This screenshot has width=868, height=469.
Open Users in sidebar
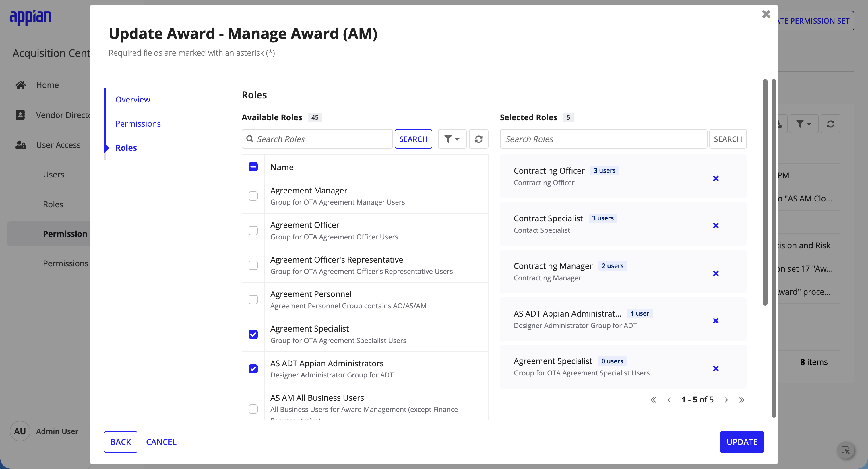pos(54,175)
